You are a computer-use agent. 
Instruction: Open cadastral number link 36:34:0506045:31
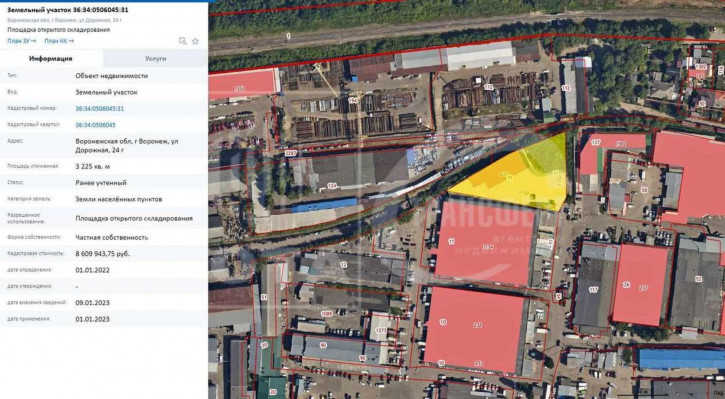(x=99, y=109)
